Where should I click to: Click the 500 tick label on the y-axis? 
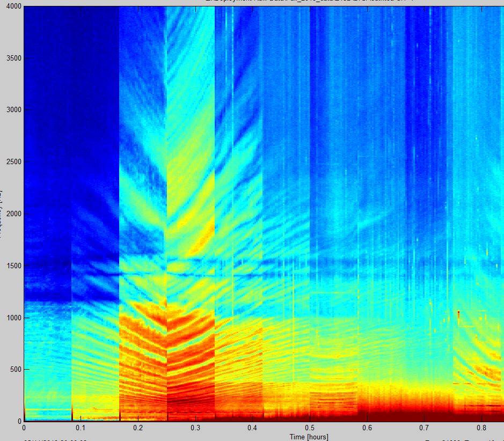coord(13,370)
